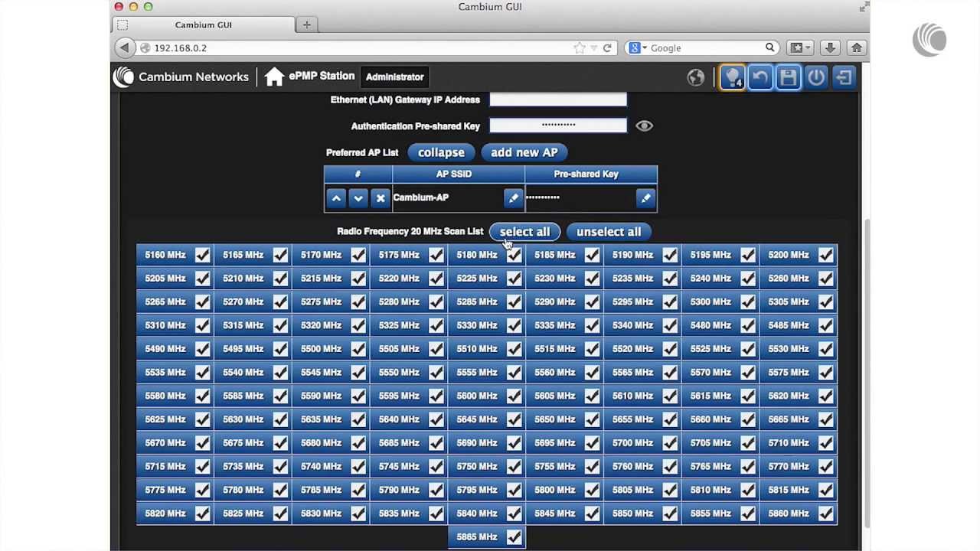Viewport: 980px width, 551px height.
Task: Uncheck the 5200 MHz frequency
Action: pyautogui.click(x=825, y=255)
